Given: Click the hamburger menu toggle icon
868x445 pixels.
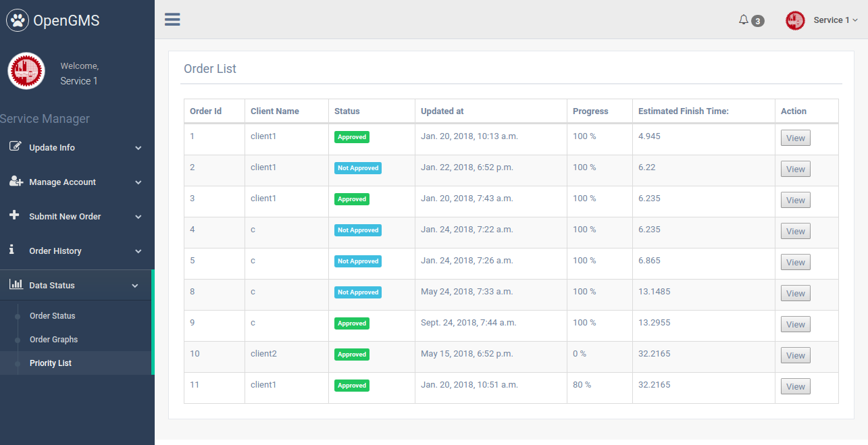Looking at the screenshot, I should pos(172,20).
